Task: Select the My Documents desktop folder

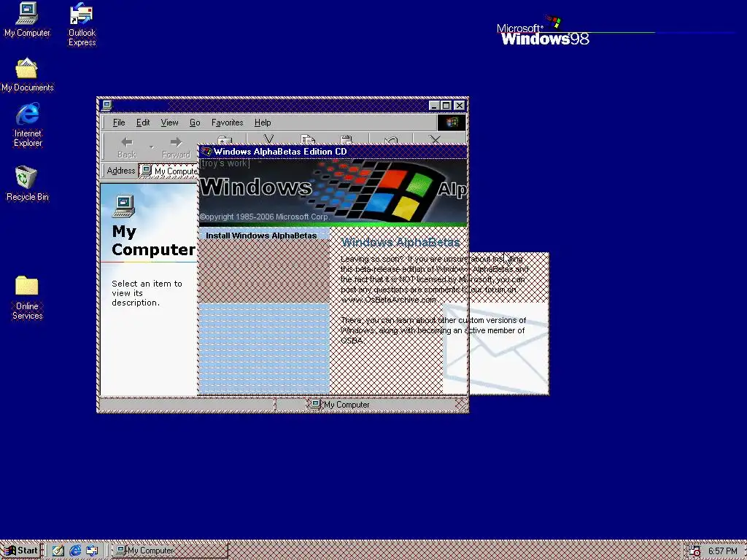Action: [27, 75]
